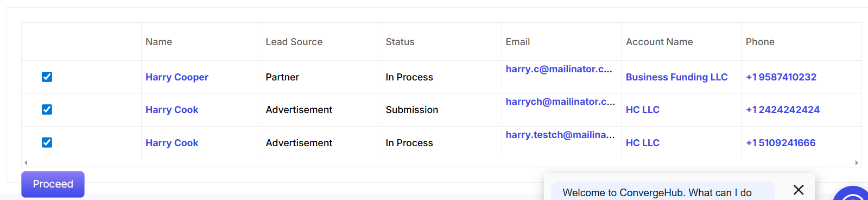Click the Status column header

[400, 42]
